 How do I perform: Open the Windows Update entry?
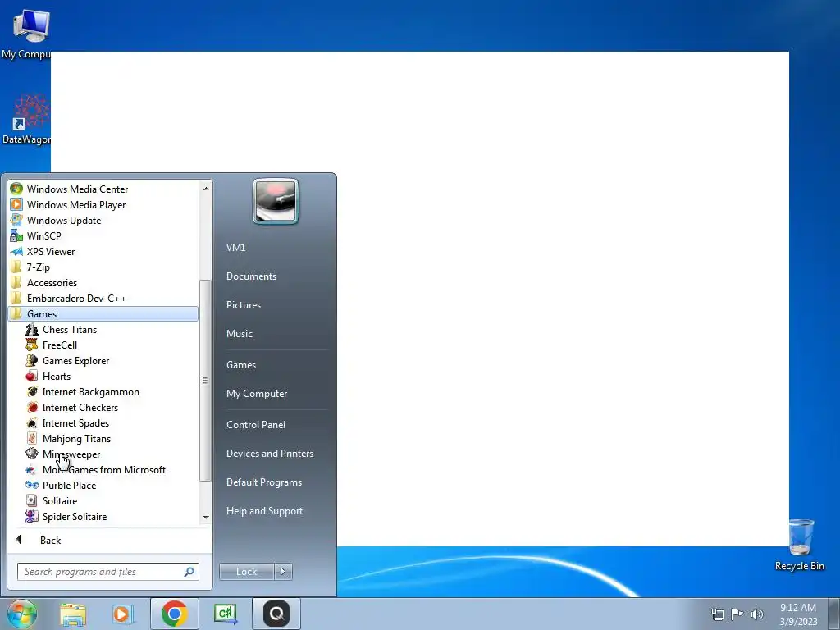pyautogui.click(x=103, y=220)
